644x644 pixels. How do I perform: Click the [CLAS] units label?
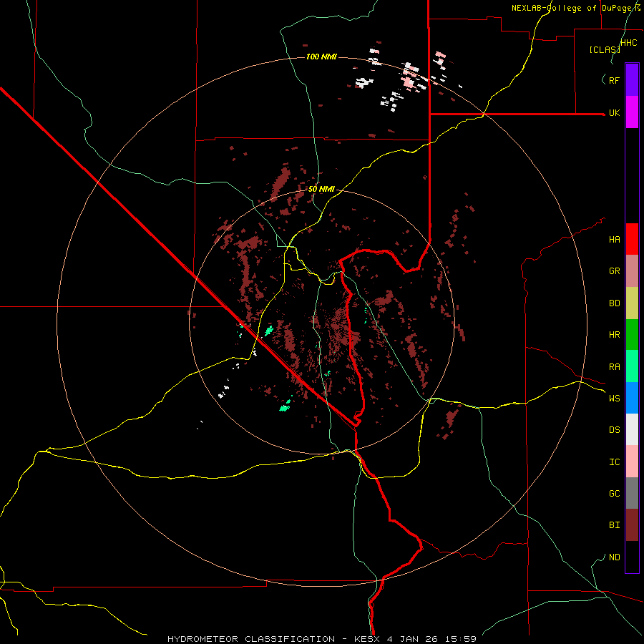605,49
